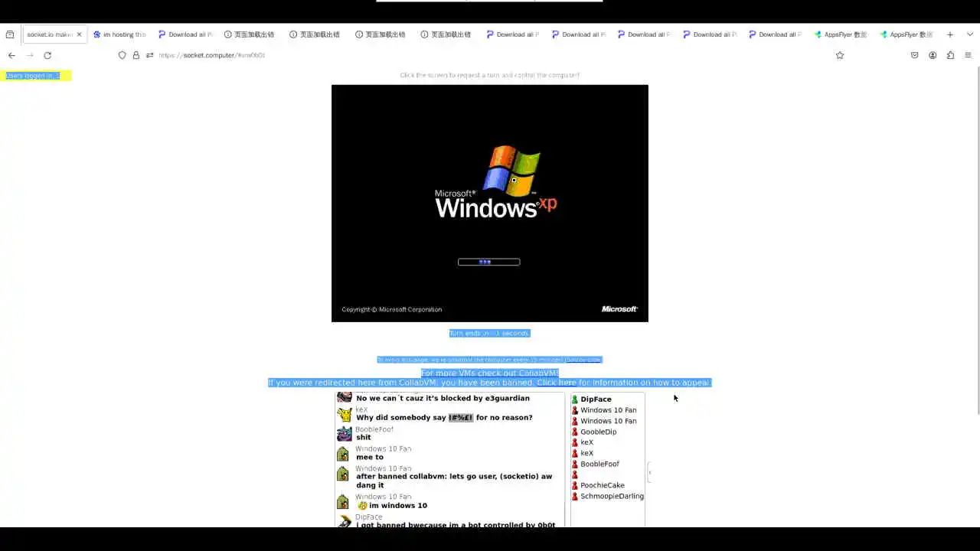980x551 pixels.
Task: Switch to the socket.io tab
Action: pyautogui.click(x=50, y=34)
